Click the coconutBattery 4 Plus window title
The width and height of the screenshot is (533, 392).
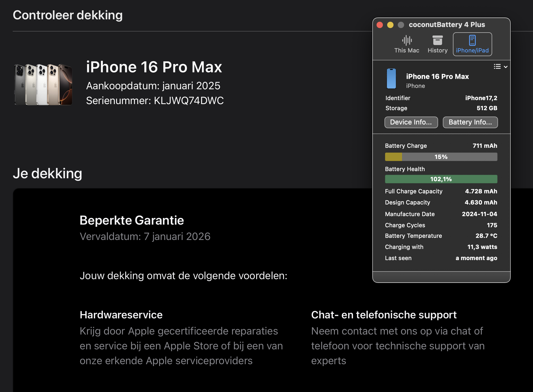[x=447, y=25]
